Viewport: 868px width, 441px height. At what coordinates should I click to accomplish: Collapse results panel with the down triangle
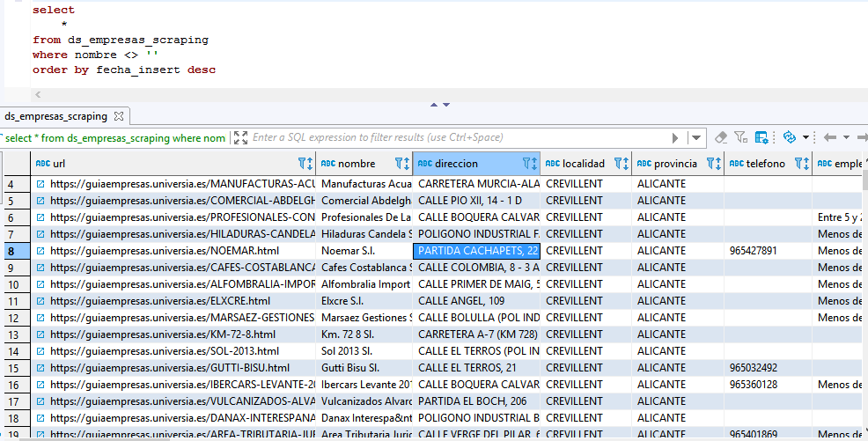click(446, 105)
